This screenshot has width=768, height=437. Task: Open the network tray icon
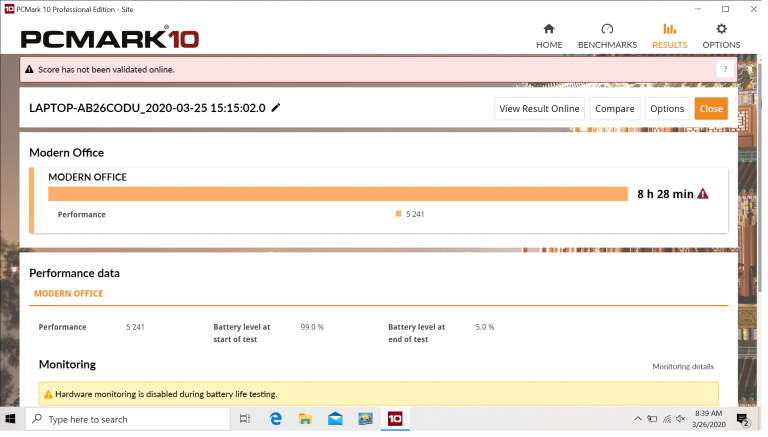point(667,419)
